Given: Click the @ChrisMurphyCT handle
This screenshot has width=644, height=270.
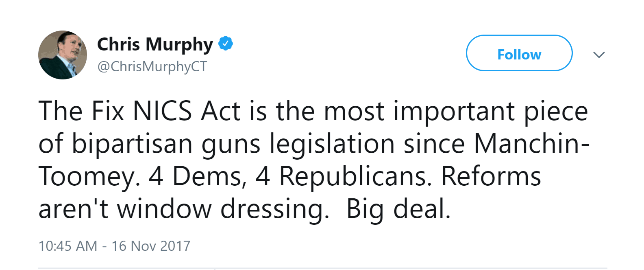Looking at the screenshot, I should (x=152, y=66).
